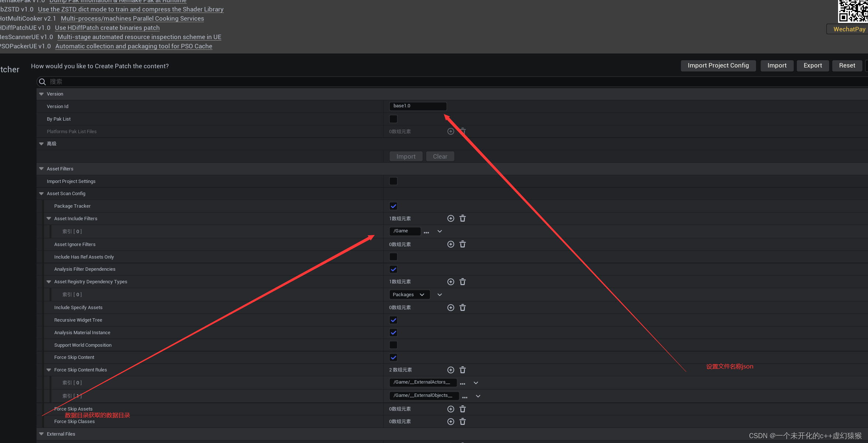Viewport: 868px width, 443px height.
Task: Toggle Support World Composition checkbox
Action: [393, 345]
